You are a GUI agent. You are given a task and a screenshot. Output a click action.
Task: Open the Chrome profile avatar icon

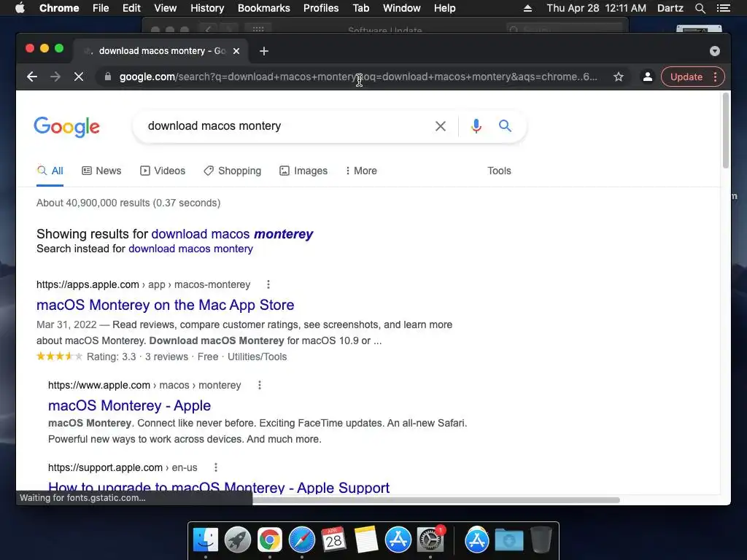point(648,77)
